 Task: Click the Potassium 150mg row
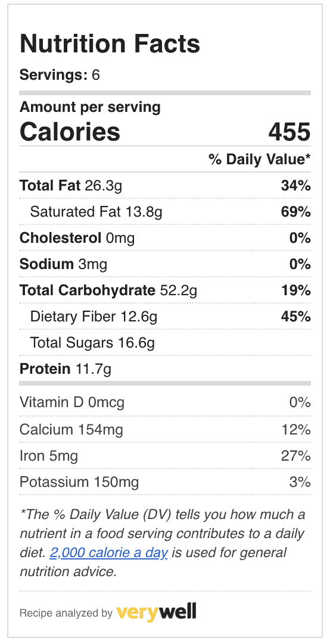(165, 482)
